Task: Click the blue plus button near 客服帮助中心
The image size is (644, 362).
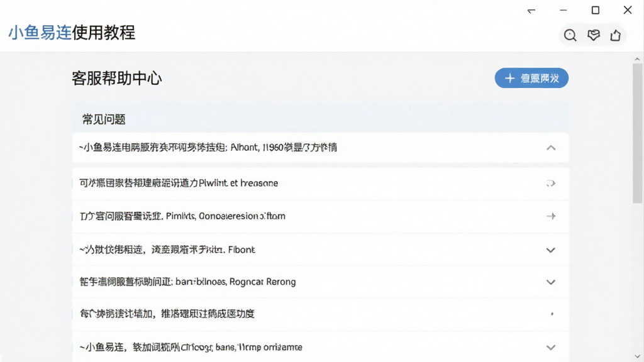Action: pyautogui.click(x=531, y=78)
